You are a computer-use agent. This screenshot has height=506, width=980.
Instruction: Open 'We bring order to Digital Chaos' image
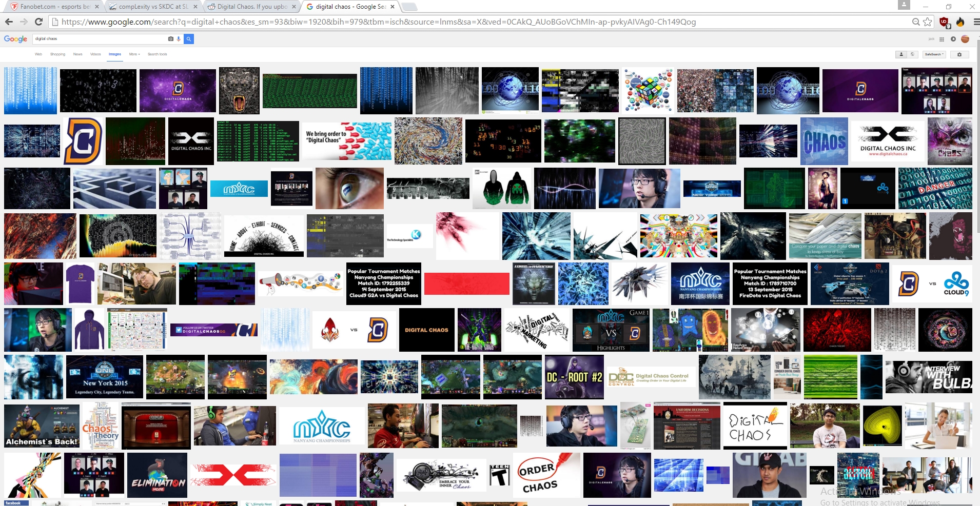pos(346,140)
